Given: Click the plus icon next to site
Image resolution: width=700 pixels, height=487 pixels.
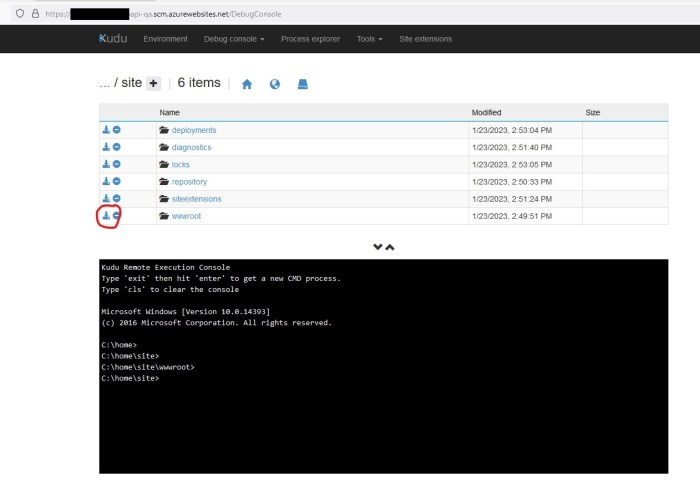Looking at the screenshot, I should (x=153, y=83).
